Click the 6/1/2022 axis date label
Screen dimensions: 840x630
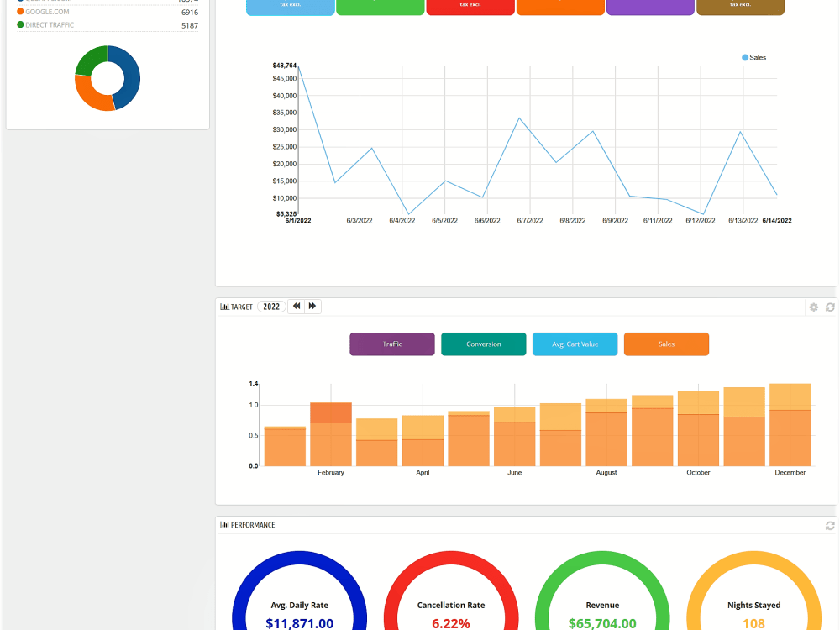tap(298, 221)
